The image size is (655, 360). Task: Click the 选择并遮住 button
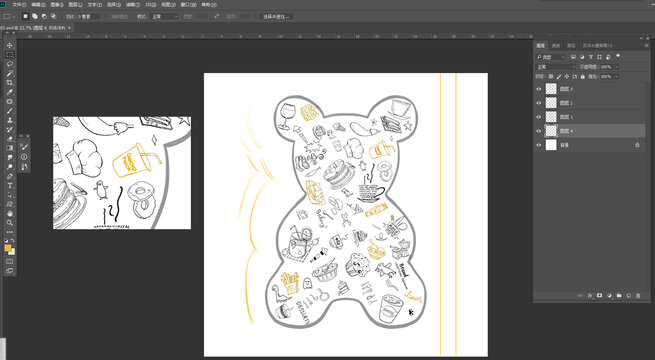276,16
